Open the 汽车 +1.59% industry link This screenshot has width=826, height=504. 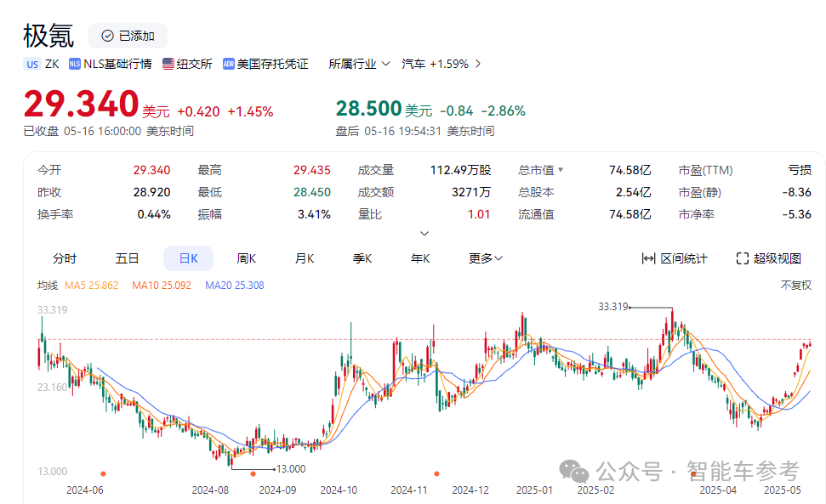(441, 64)
